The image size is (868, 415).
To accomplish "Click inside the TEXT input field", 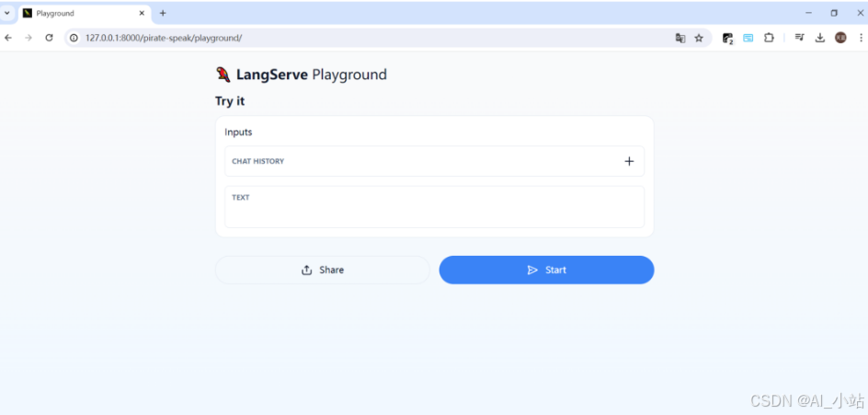I will coord(435,207).
